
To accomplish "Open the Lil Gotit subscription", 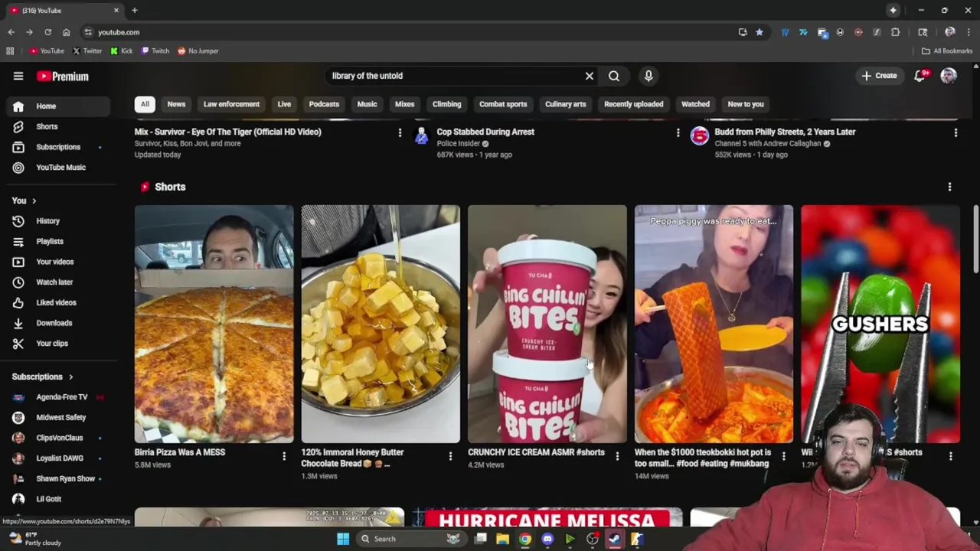I will 60,499.
